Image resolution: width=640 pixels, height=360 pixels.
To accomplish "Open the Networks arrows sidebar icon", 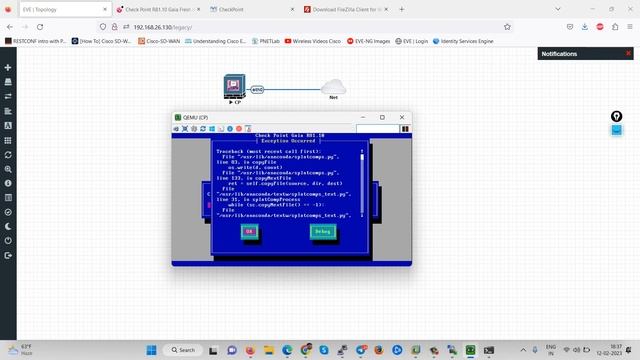I will [x=8, y=96].
